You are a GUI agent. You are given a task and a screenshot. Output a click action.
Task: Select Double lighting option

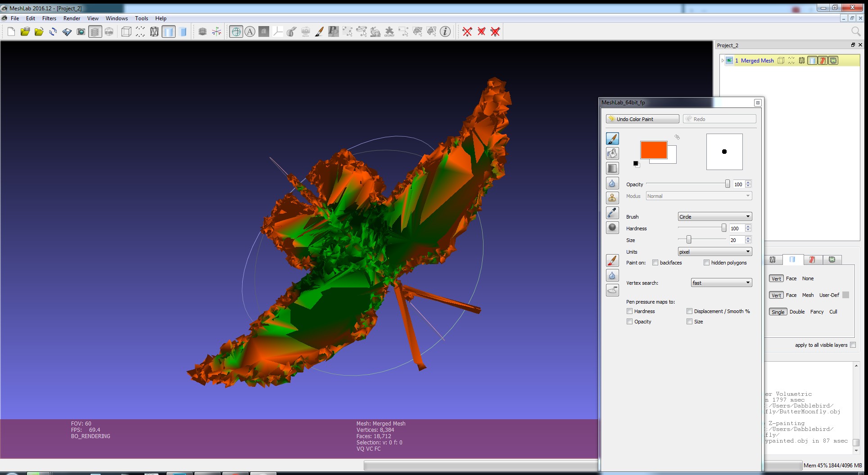click(797, 312)
